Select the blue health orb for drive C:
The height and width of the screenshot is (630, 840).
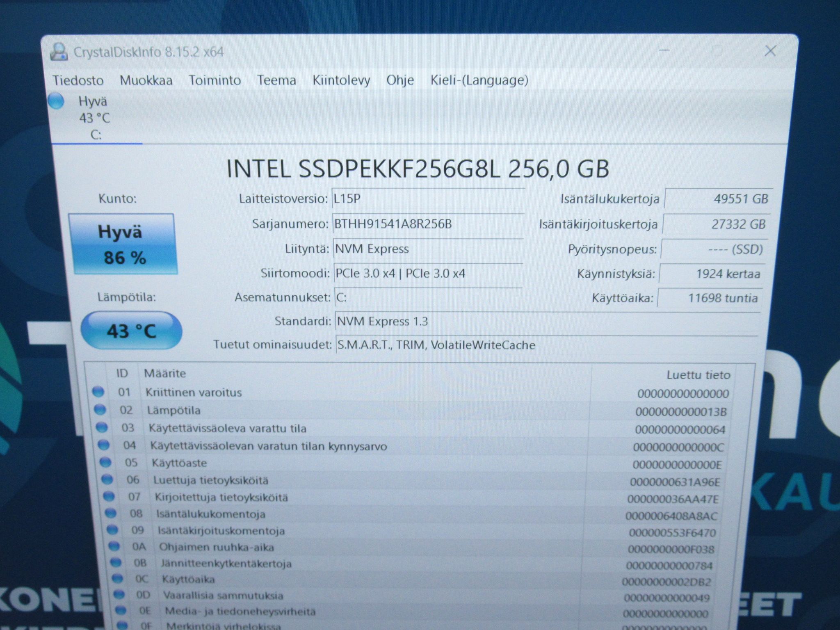coord(56,101)
